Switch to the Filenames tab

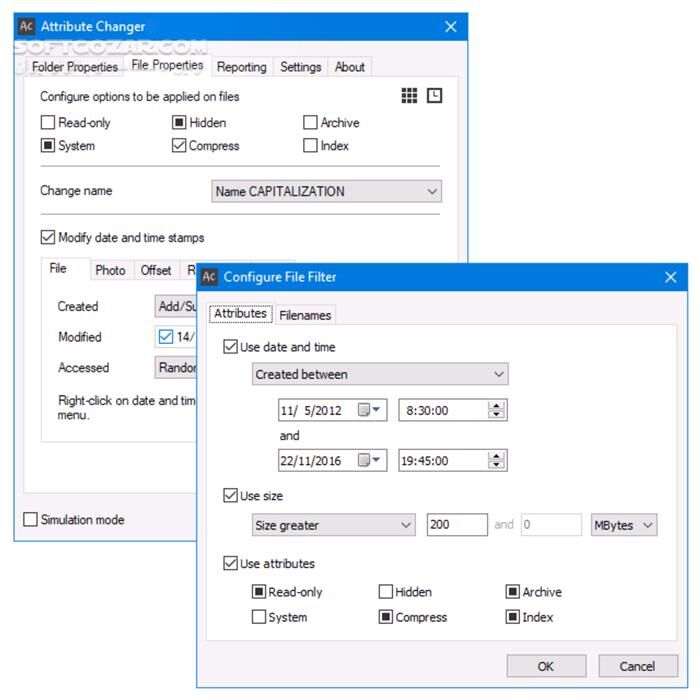coord(305,315)
